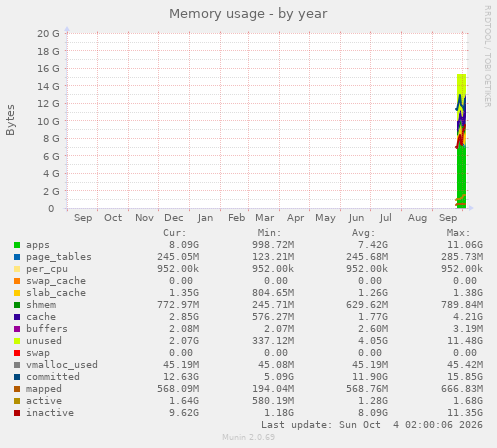Click the '20 G' y-axis tick label
The width and height of the screenshot is (497, 448).
(x=48, y=34)
